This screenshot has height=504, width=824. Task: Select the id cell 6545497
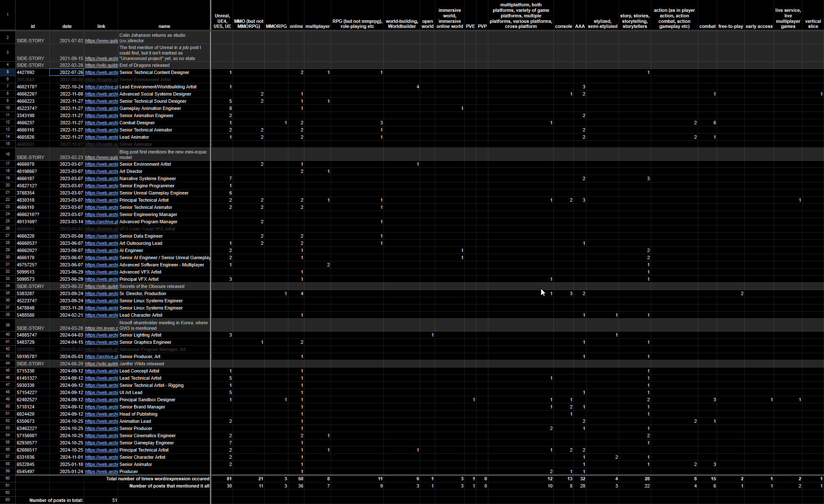[33, 471]
